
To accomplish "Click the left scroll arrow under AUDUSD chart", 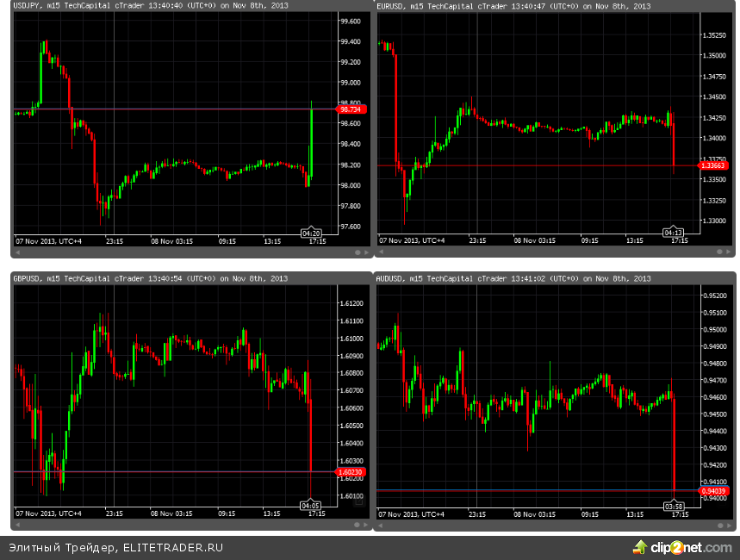I will pyautogui.click(x=380, y=524).
